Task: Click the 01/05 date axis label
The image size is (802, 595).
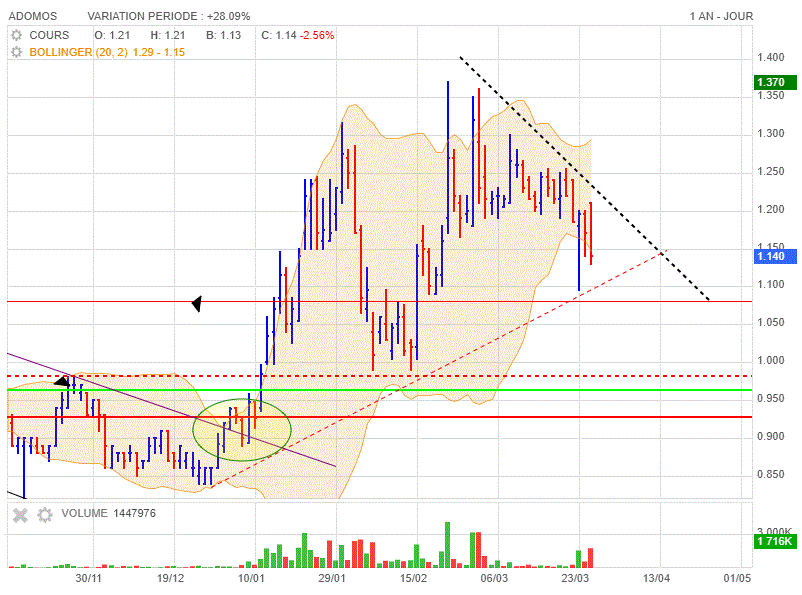Action: coord(737,579)
